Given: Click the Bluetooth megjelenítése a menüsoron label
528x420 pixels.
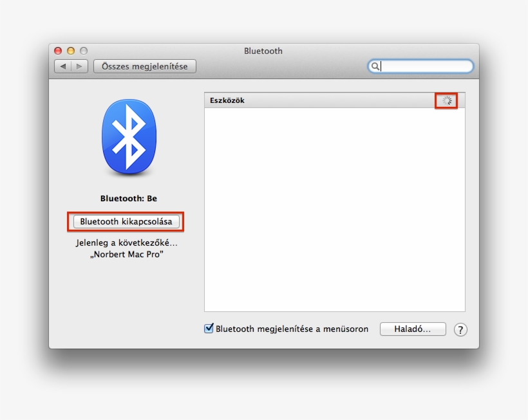Looking at the screenshot, I should (292, 329).
